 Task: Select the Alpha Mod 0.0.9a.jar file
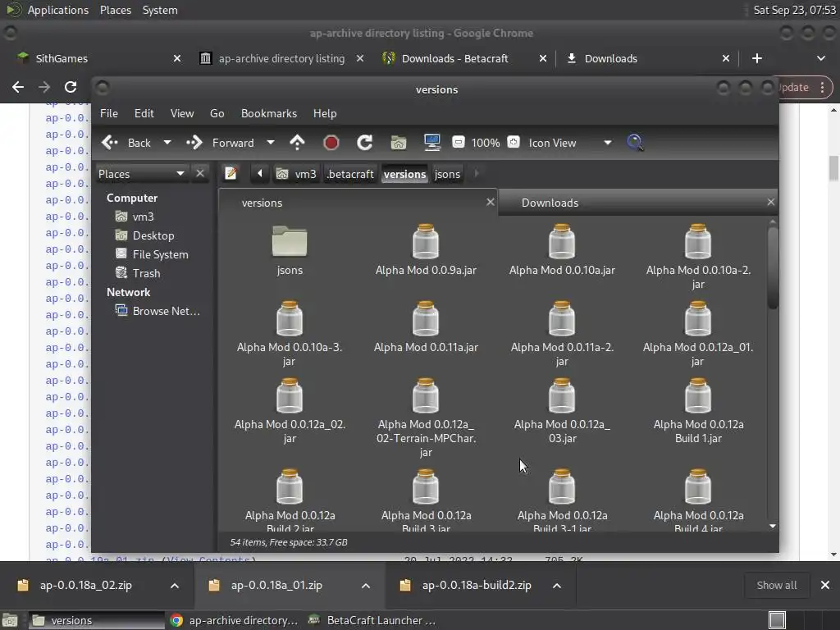(x=426, y=250)
